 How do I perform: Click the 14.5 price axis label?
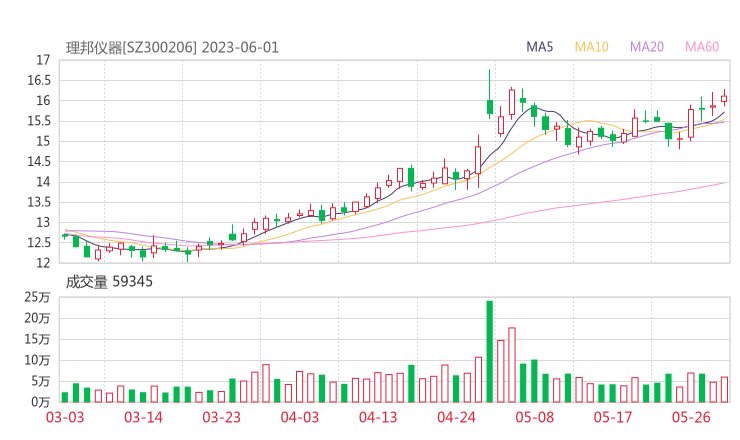click(39, 161)
